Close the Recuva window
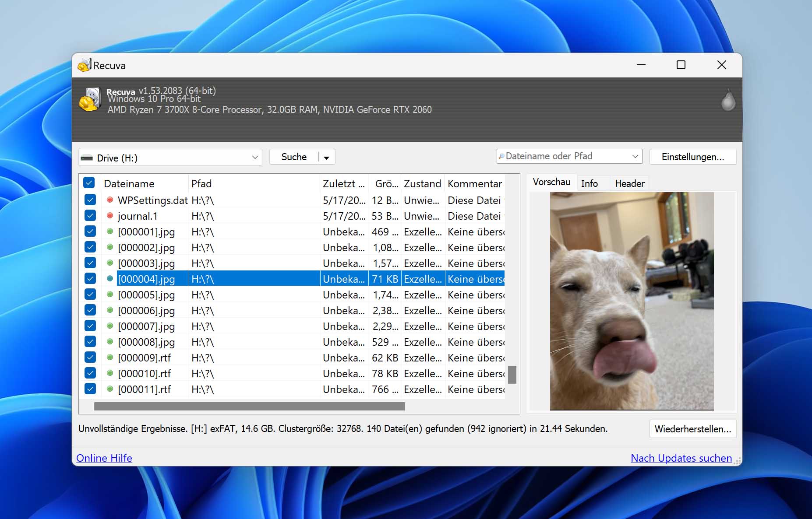The image size is (812, 519). point(722,65)
